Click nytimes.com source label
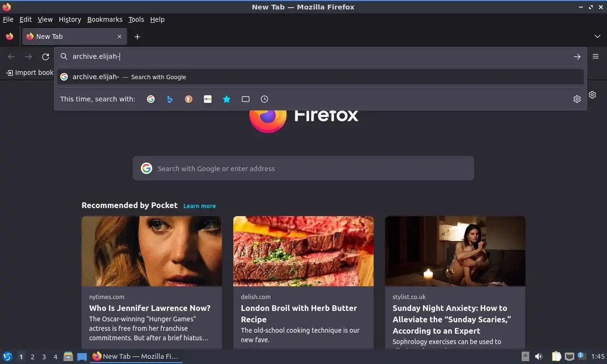607x364 pixels. point(107,297)
